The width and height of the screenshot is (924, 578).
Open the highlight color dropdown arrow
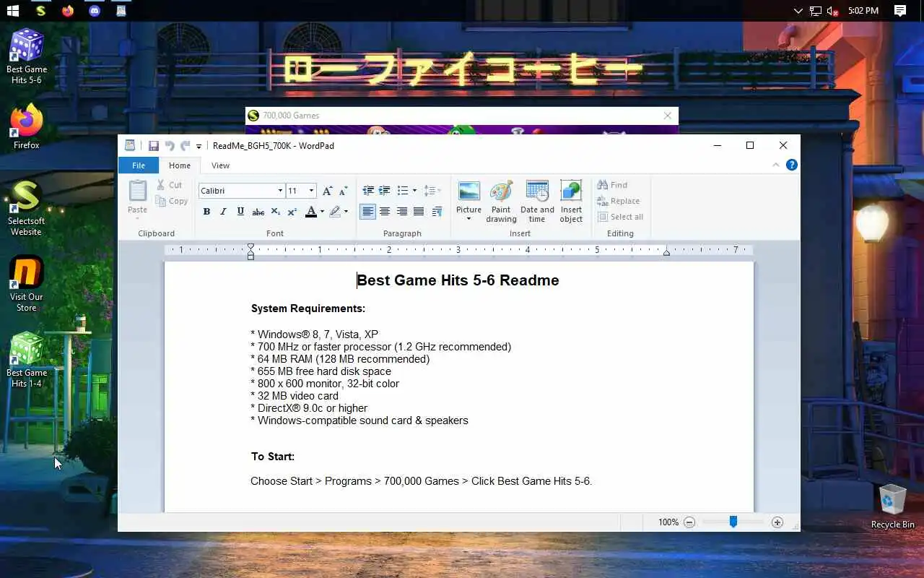point(346,212)
